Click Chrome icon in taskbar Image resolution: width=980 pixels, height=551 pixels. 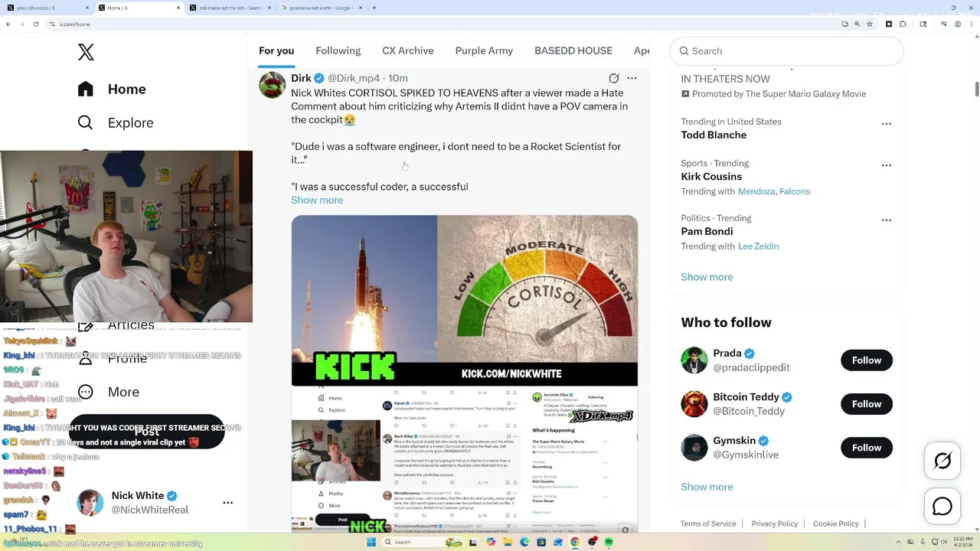coord(575,542)
